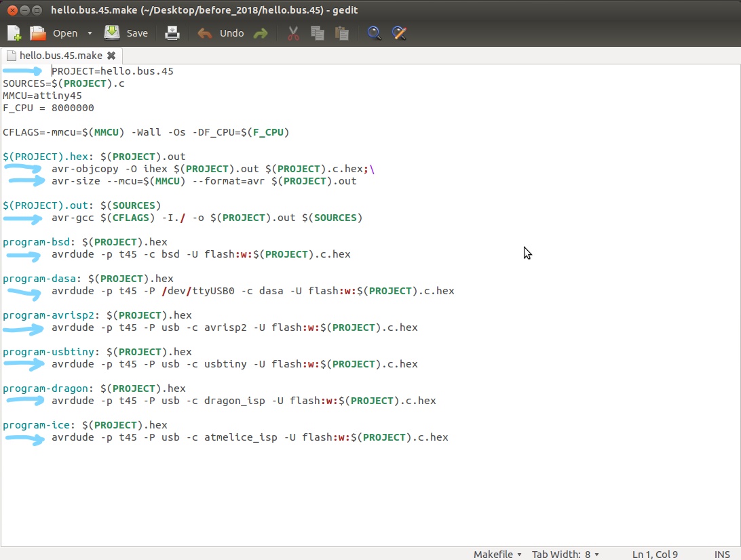Image resolution: width=741 pixels, height=560 pixels.
Task: Click the program-avrisp2 target line
Action: click(97, 315)
